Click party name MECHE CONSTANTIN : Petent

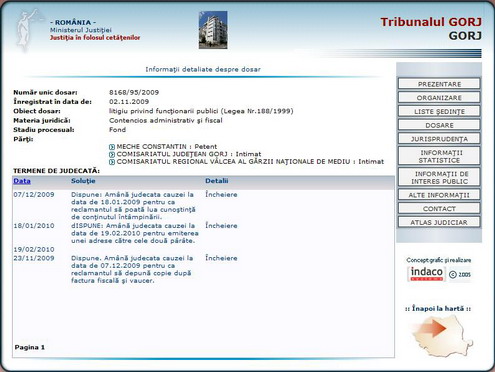click(167, 147)
